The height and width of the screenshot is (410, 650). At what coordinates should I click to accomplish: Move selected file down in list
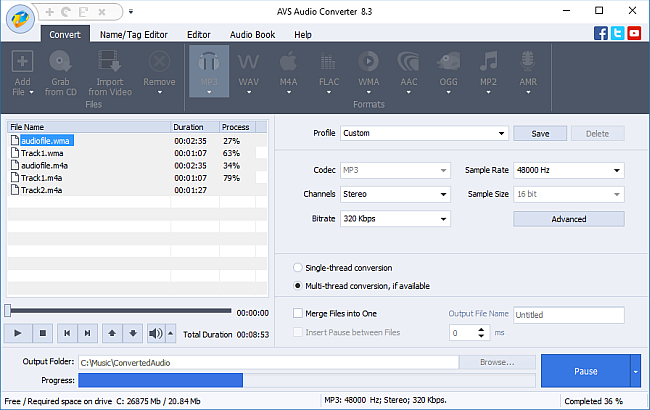(133, 333)
